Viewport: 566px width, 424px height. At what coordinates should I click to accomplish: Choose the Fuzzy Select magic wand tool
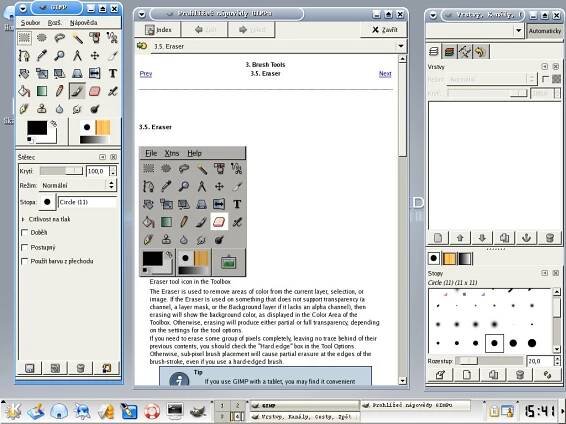pyautogui.click(x=77, y=38)
